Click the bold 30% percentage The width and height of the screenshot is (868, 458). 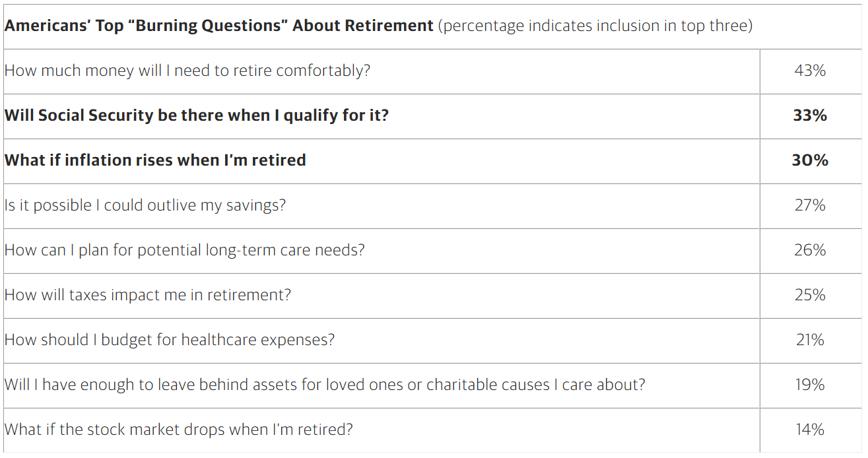coord(810,160)
